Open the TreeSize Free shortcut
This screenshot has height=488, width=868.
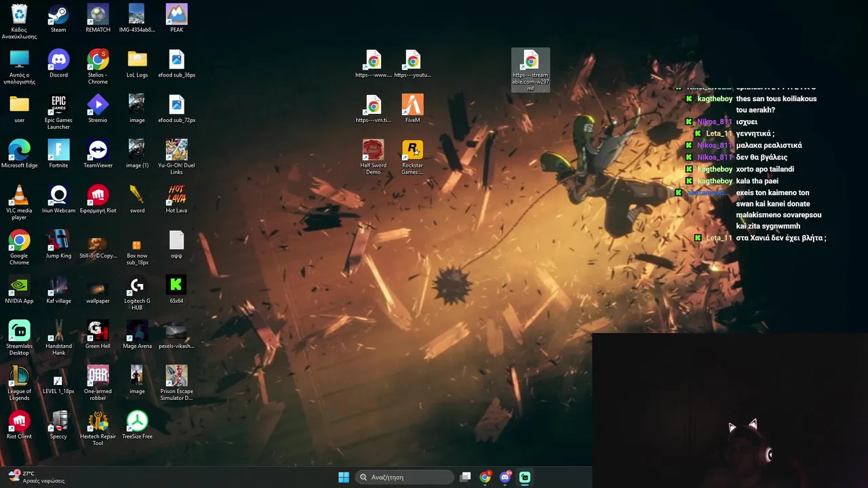pyautogui.click(x=137, y=426)
